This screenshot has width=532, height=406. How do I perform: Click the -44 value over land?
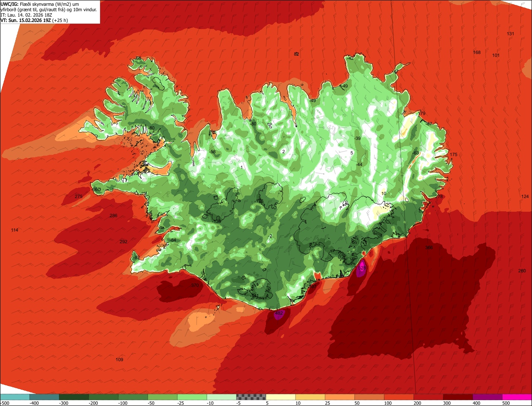coord(359,164)
